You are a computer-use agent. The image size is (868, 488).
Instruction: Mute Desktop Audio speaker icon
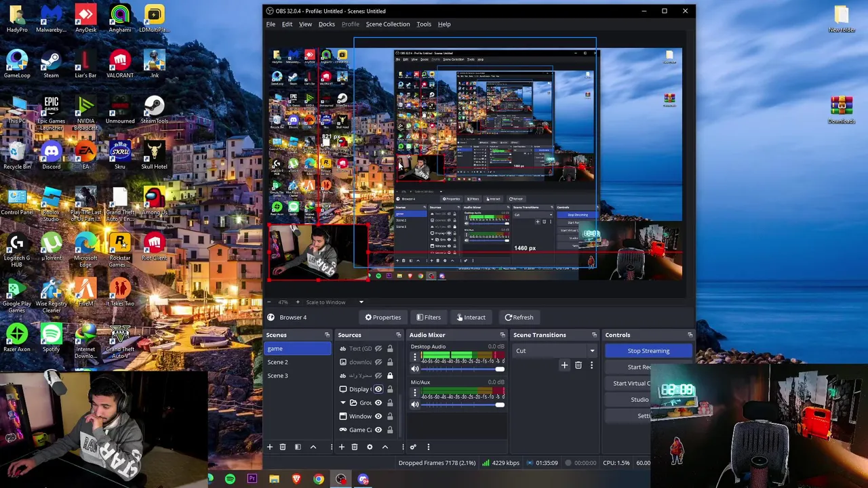[x=415, y=369]
